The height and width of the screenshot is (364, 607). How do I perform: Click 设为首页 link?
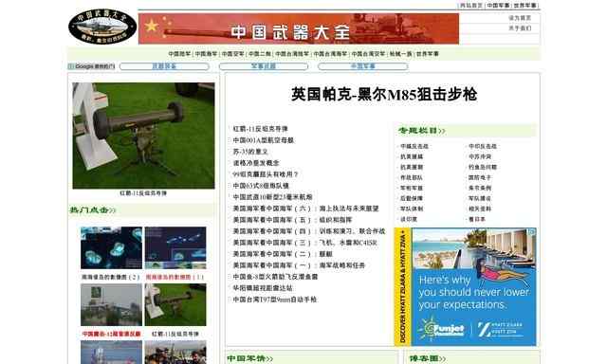coord(520,18)
